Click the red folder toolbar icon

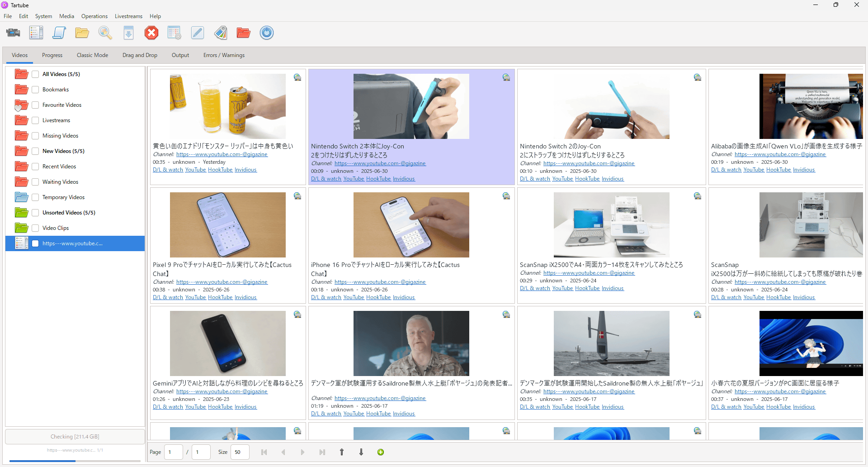(244, 33)
